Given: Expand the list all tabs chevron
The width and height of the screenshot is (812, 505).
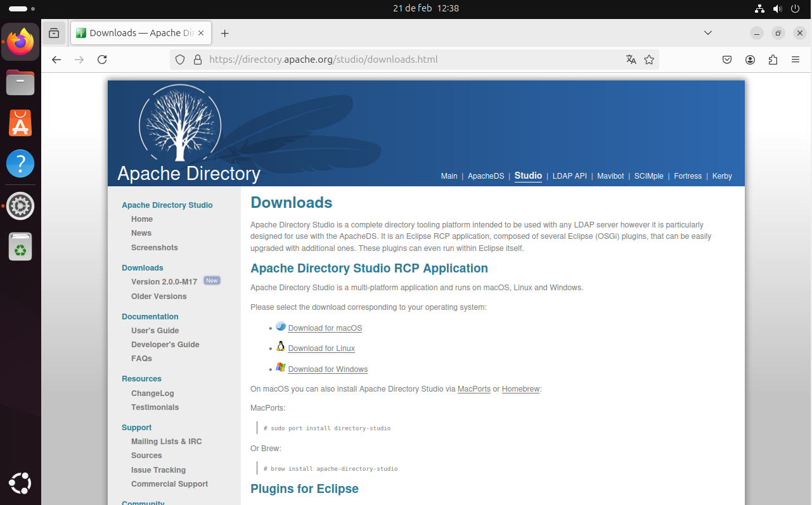Looking at the screenshot, I should pos(708,33).
